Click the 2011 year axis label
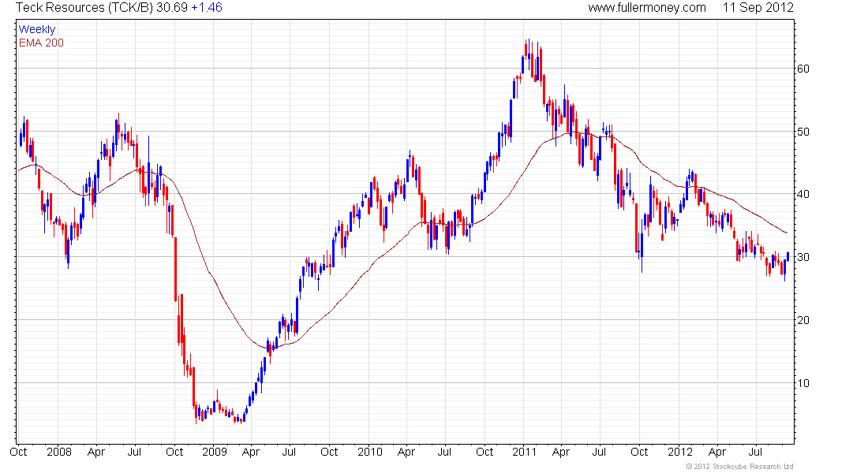The height and width of the screenshot is (473, 868). pyautogui.click(x=524, y=452)
